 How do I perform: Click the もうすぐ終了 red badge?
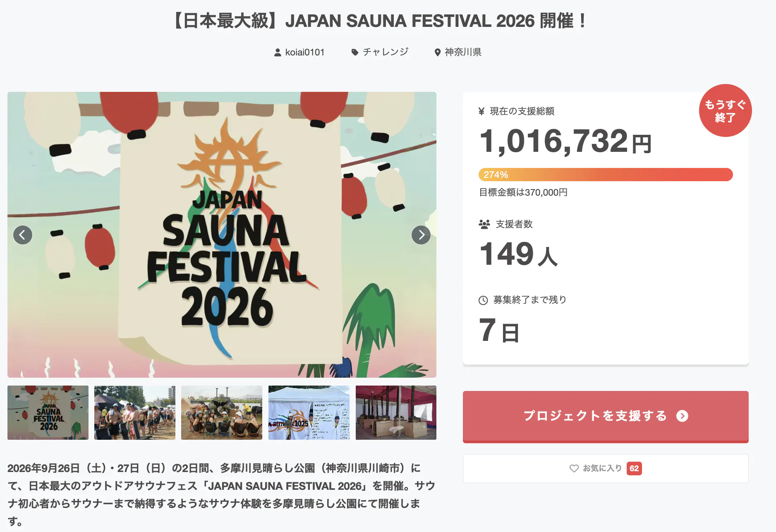[725, 111]
